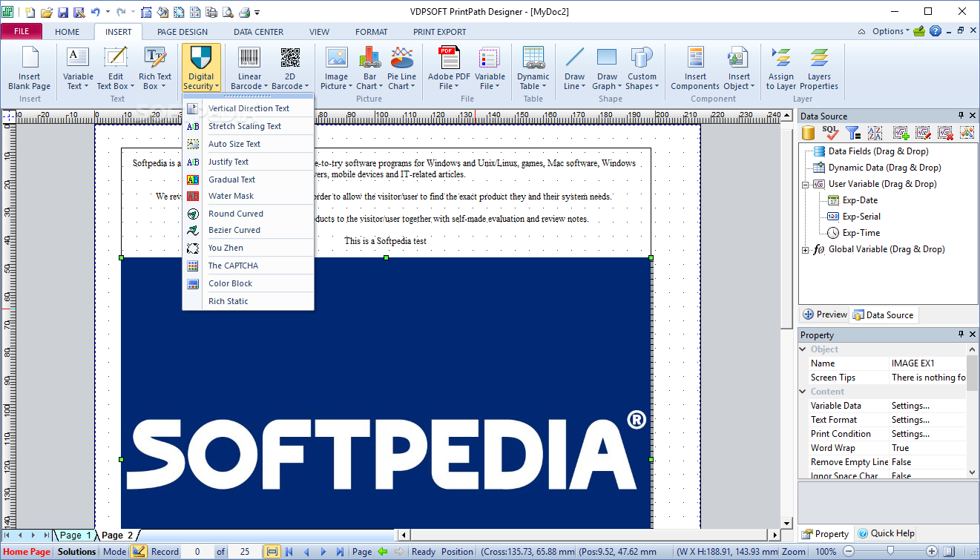Viewport: 980px width, 560px height.
Task: Pin the Data Source panel
Action: click(x=961, y=116)
